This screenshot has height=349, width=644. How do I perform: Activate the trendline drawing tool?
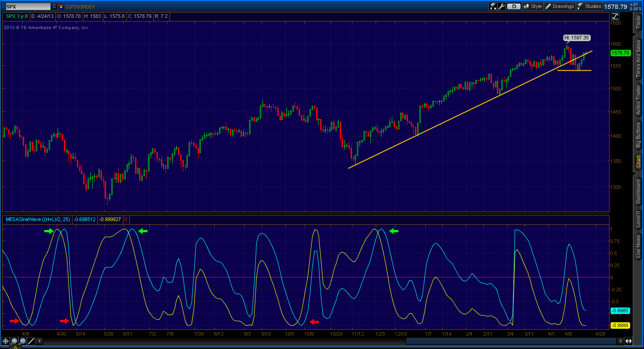pyautogui.click(x=31, y=341)
